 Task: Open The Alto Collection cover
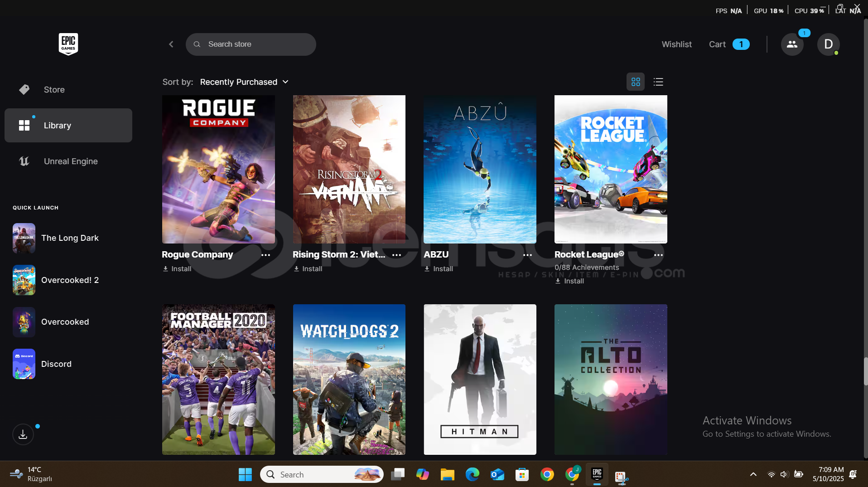611,380
